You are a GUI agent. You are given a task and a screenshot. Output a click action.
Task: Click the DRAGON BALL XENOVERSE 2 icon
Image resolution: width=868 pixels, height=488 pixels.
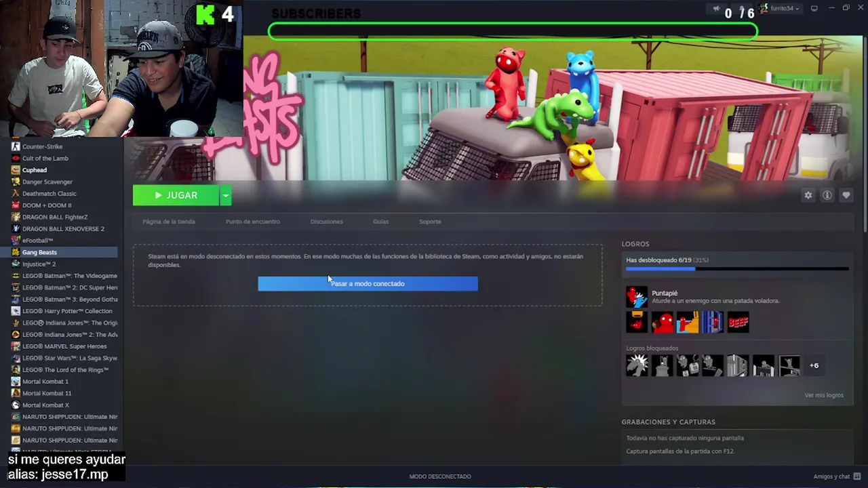pyautogui.click(x=16, y=229)
